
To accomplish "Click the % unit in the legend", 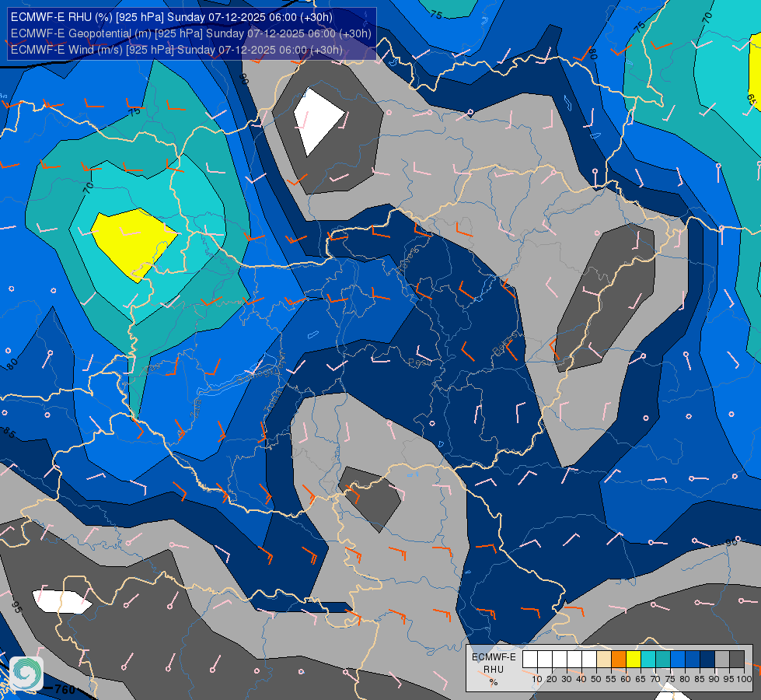I will [494, 683].
